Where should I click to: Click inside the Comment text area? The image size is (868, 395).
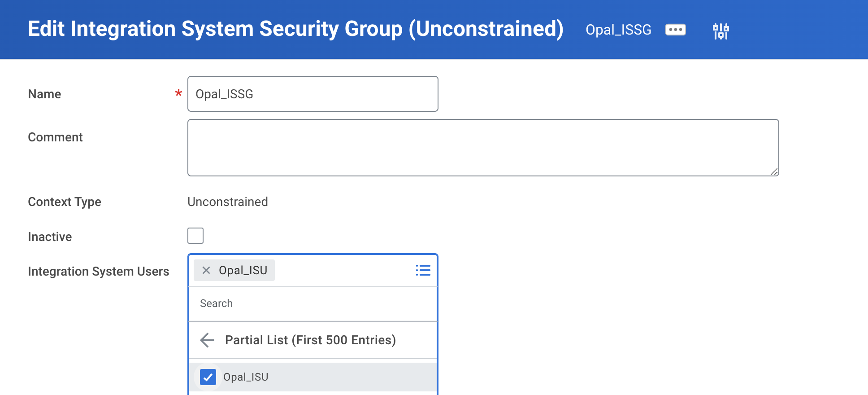483,148
